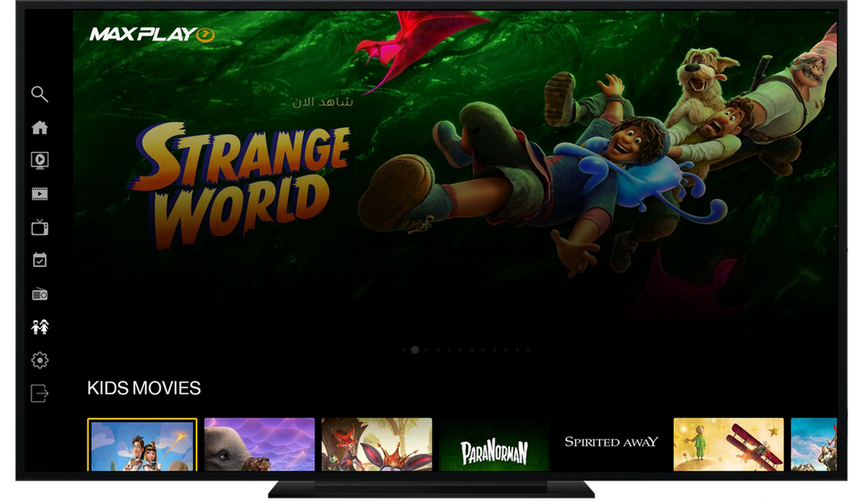Click the MAXPLAY logo

click(x=152, y=35)
